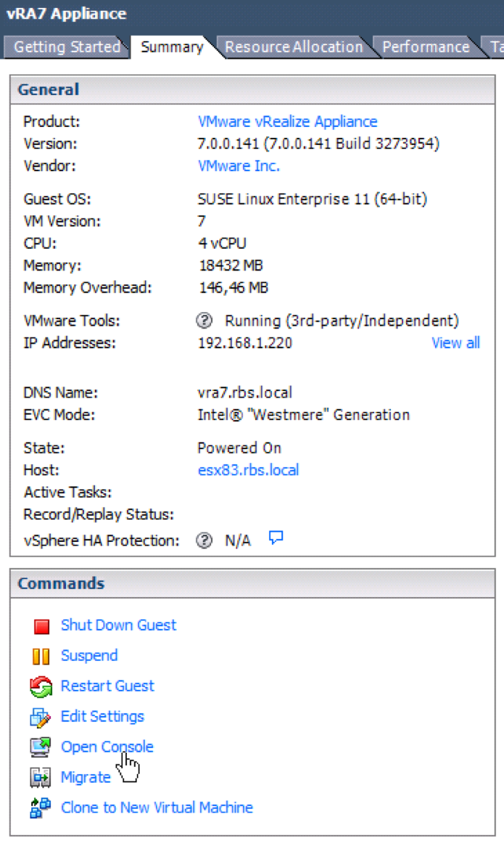
Task: Click the vRA7 Appliance title text
Action: pos(67,14)
